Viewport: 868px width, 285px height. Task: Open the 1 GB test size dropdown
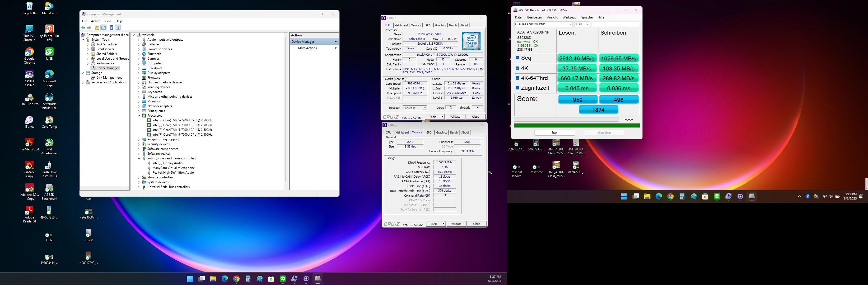tap(582, 24)
